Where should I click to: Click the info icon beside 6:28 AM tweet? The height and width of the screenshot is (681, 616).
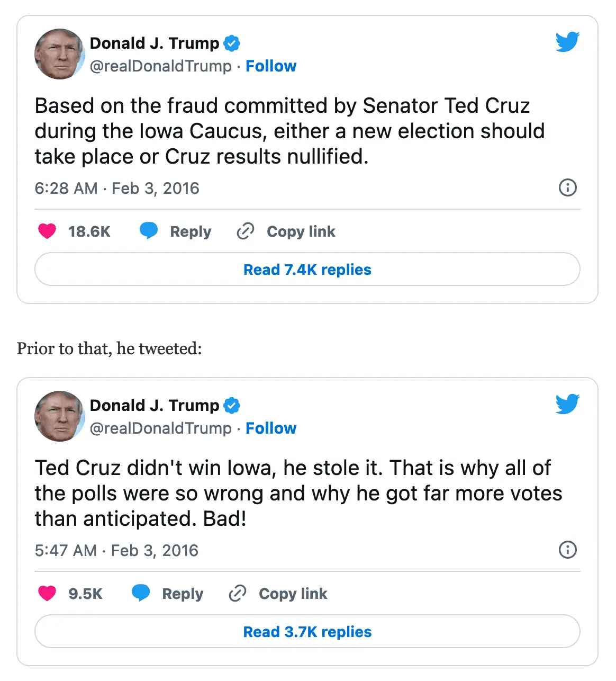pos(568,187)
